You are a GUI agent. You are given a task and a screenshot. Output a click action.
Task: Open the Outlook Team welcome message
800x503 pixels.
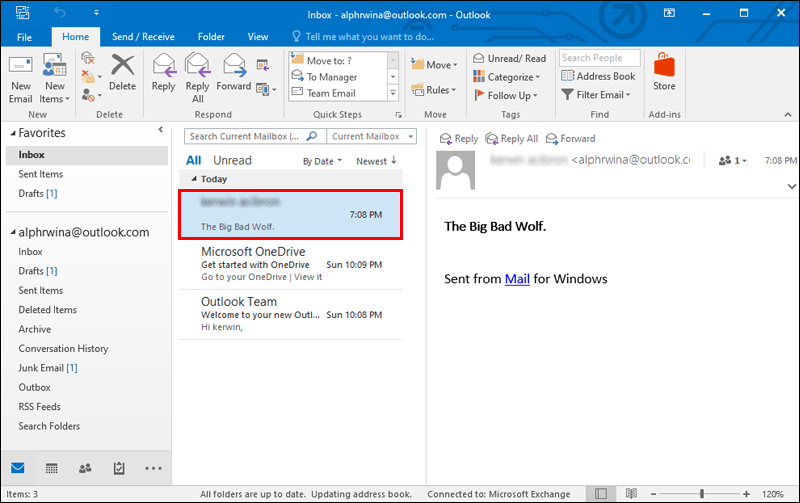tap(290, 315)
